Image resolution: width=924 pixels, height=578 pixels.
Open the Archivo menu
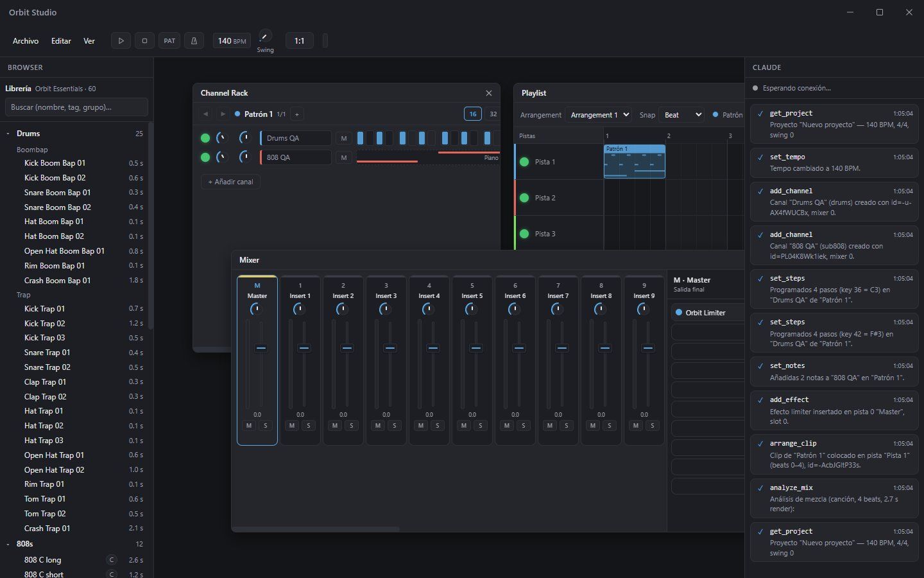pyautogui.click(x=26, y=40)
